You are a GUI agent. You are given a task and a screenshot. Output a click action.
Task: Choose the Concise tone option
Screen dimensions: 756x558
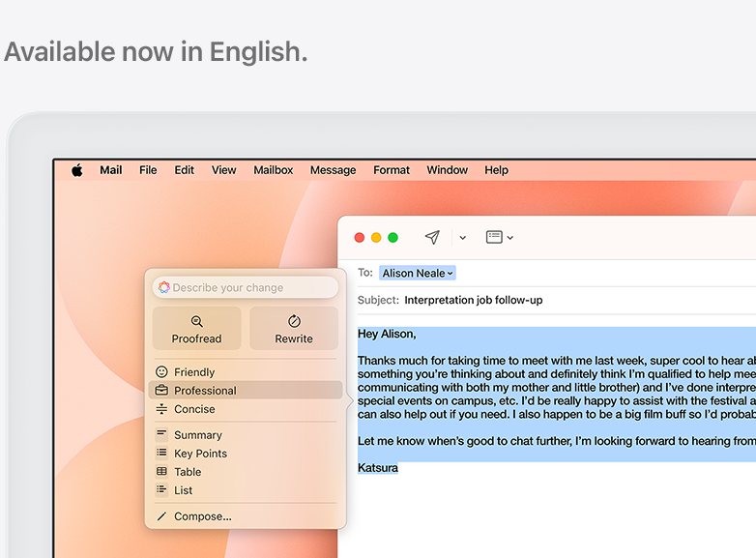point(193,409)
